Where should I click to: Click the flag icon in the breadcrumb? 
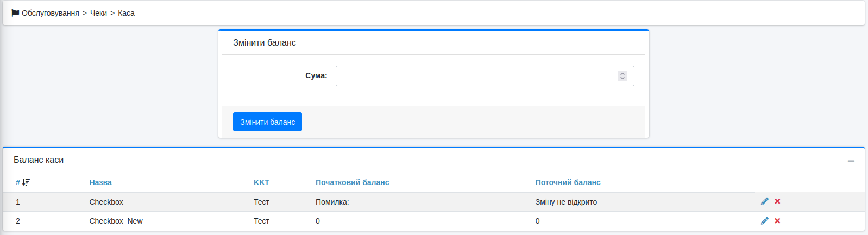(15, 13)
